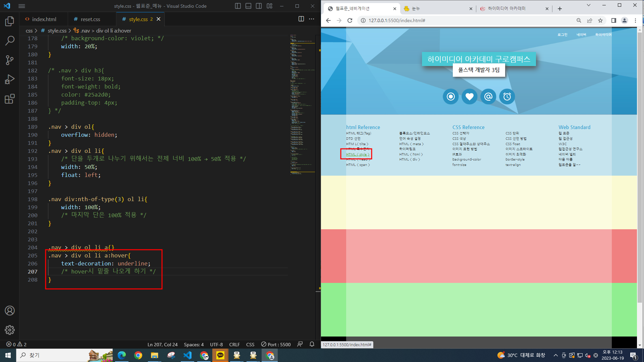Open the Explorer view in activity bar
Image resolution: width=644 pixels, height=362 pixels.
coord(10,21)
